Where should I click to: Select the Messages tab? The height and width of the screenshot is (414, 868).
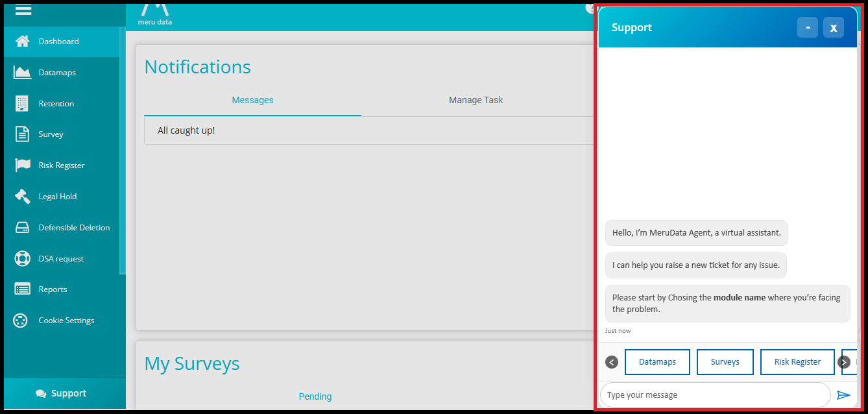(x=252, y=100)
